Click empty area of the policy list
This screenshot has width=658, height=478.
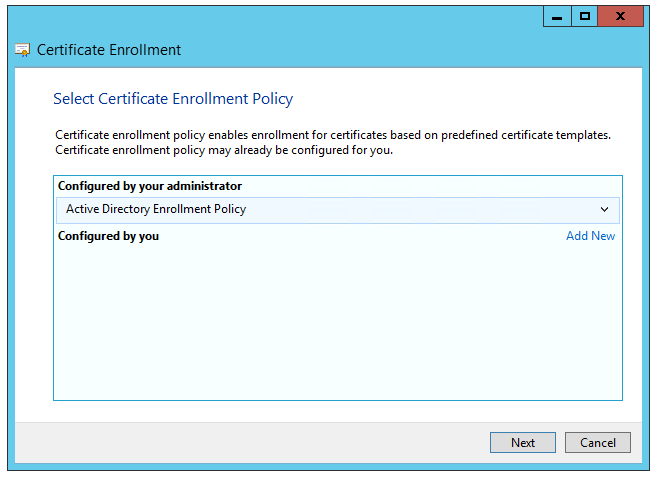[x=337, y=320]
